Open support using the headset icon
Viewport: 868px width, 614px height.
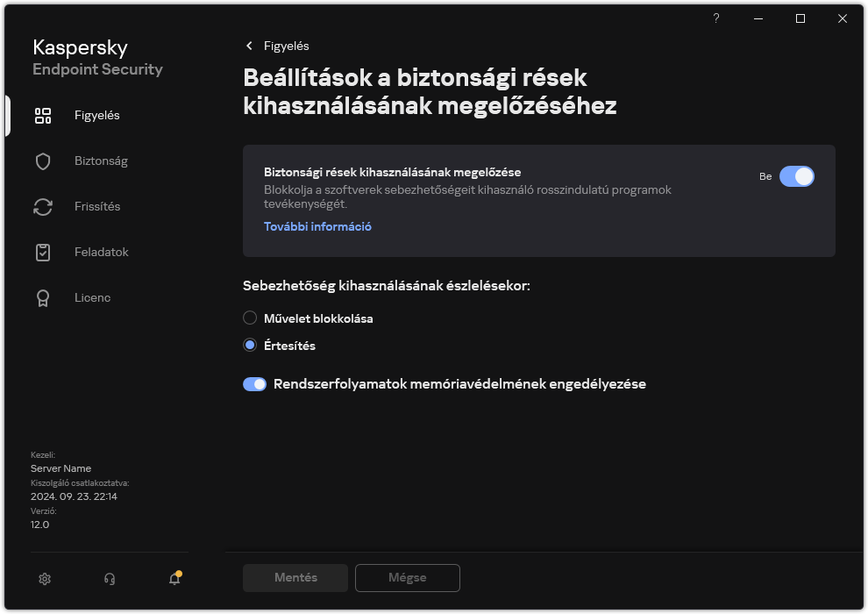pos(109,579)
